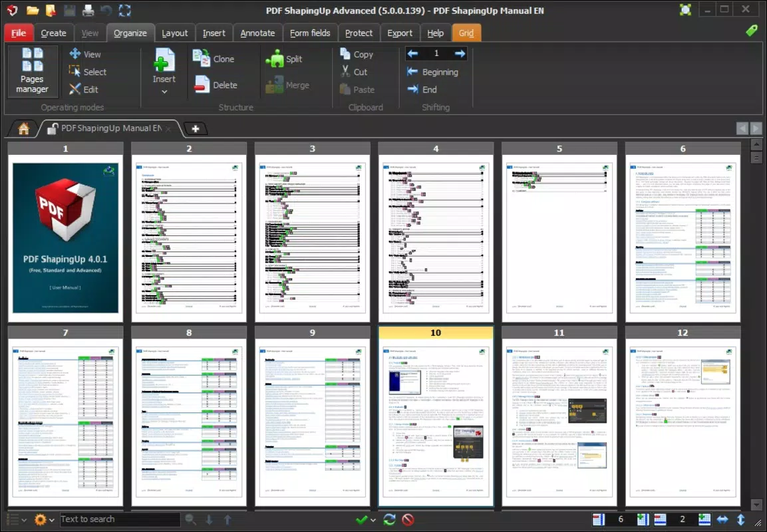Activate Select operating mode
Viewport: 767px width, 532px height.
click(88, 72)
